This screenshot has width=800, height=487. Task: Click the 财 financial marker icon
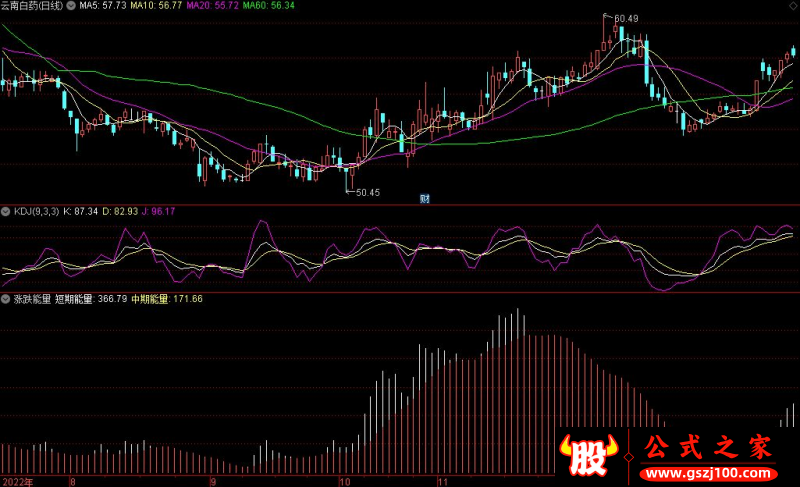(x=425, y=197)
